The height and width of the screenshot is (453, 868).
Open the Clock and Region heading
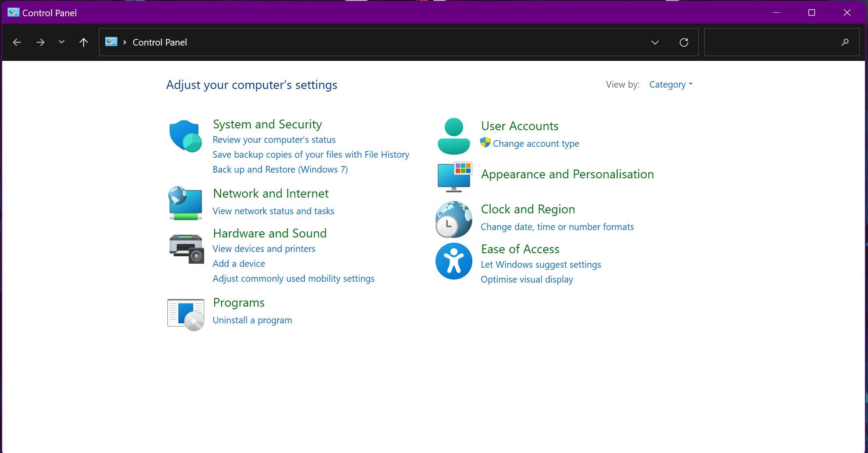coord(528,209)
